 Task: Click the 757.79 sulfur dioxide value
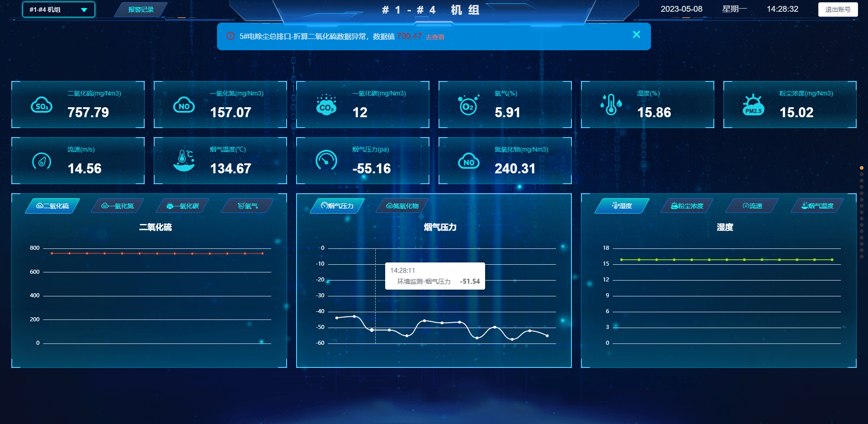88,112
